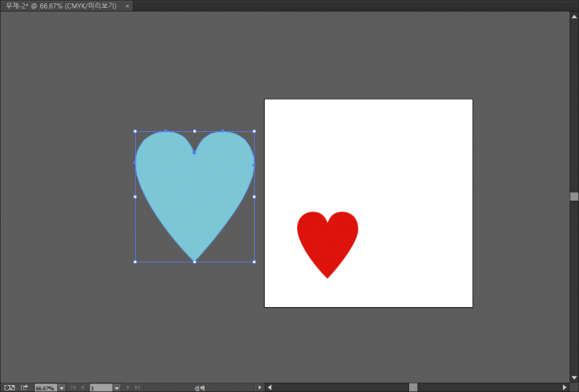The width and height of the screenshot is (579, 392).
Task: Click the share/export icon in status bar
Action: (24, 387)
